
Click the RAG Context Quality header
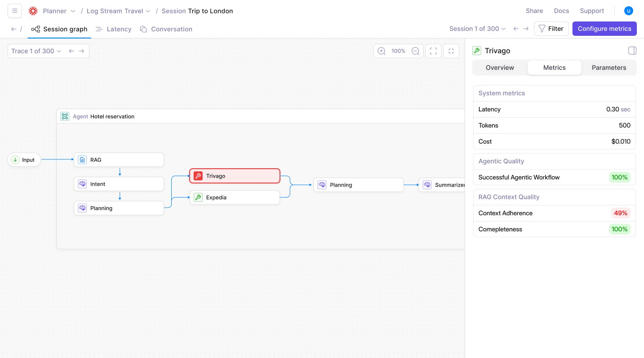509,197
